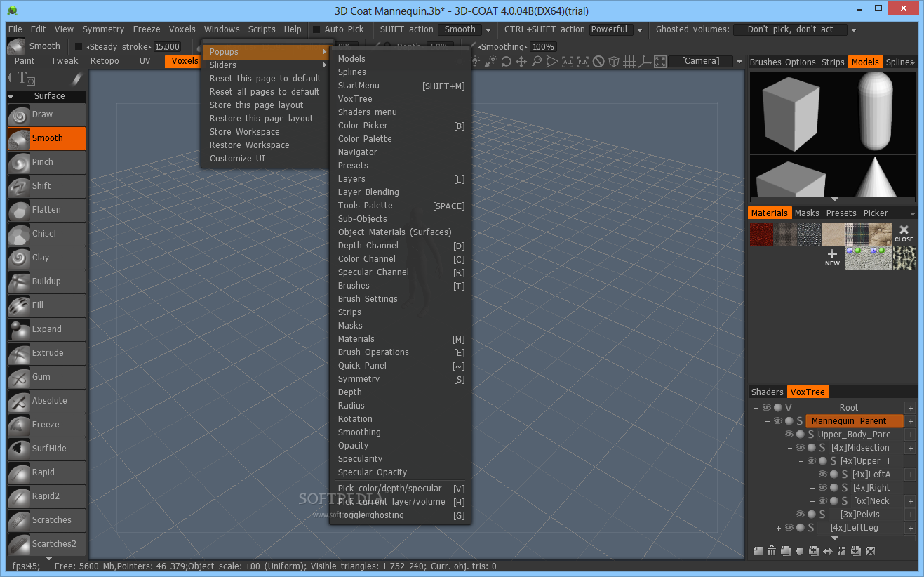Hide Mannequin_Parent using its eye icon
924x577 pixels.
(x=778, y=421)
